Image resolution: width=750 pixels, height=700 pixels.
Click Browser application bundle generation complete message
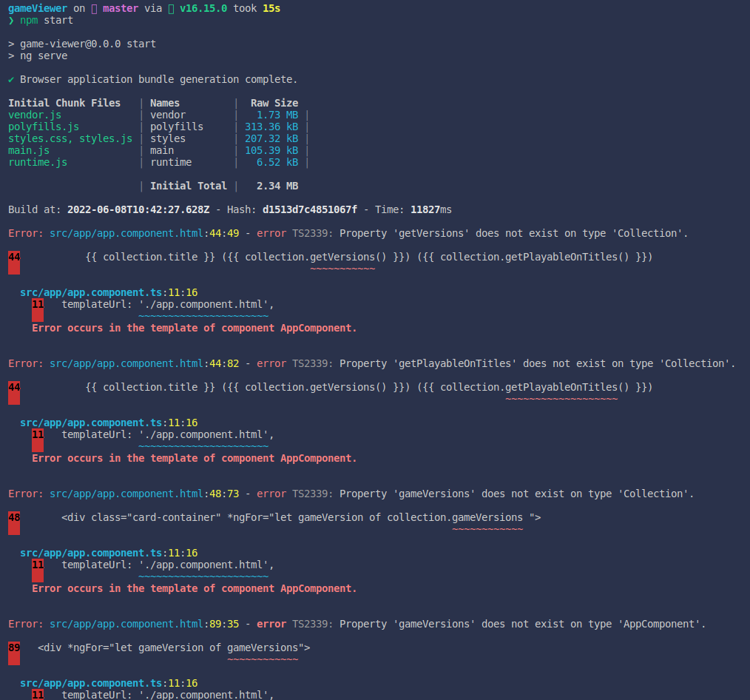coord(158,79)
